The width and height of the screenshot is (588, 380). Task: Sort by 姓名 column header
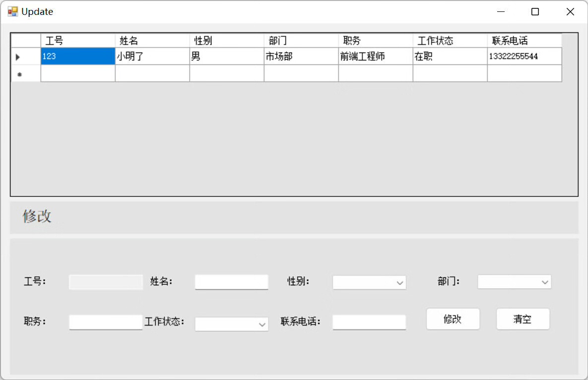click(152, 41)
